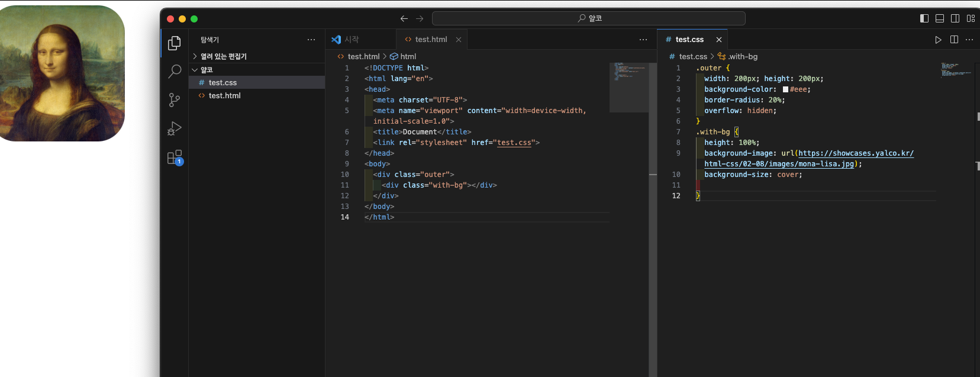Click the <title>Document</title> line

click(x=422, y=132)
